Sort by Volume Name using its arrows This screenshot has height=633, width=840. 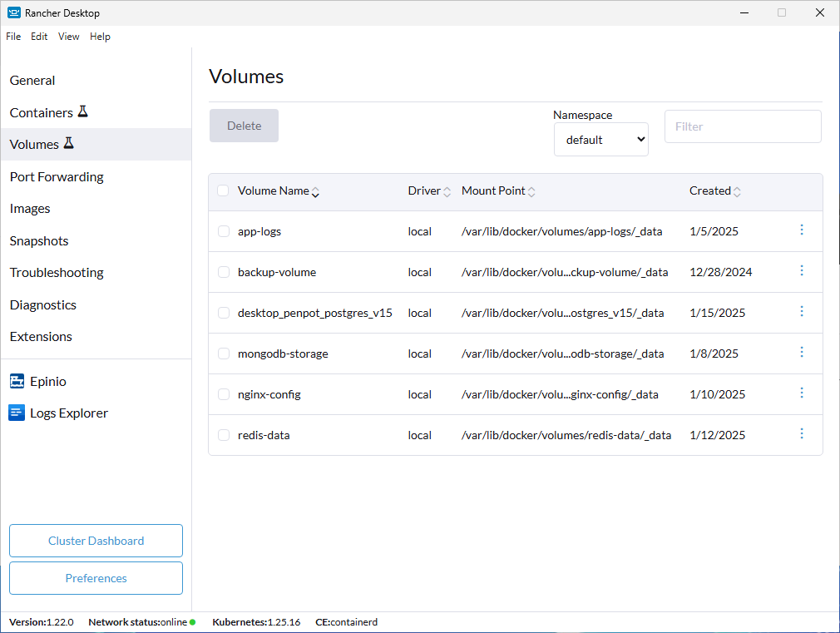click(315, 191)
